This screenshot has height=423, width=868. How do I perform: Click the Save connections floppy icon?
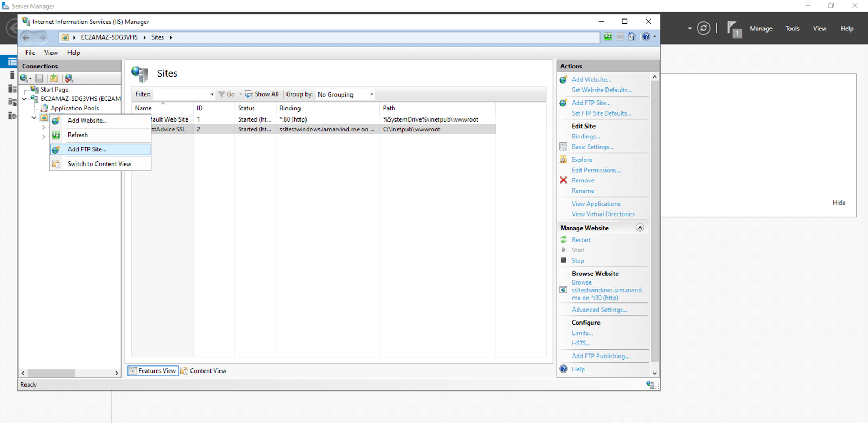(40, 78)
